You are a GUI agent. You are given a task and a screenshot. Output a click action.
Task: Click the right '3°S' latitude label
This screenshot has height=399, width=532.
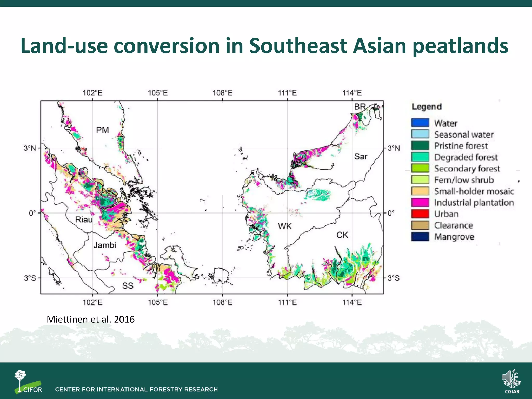pyautogui.click(x=394, y=278)
